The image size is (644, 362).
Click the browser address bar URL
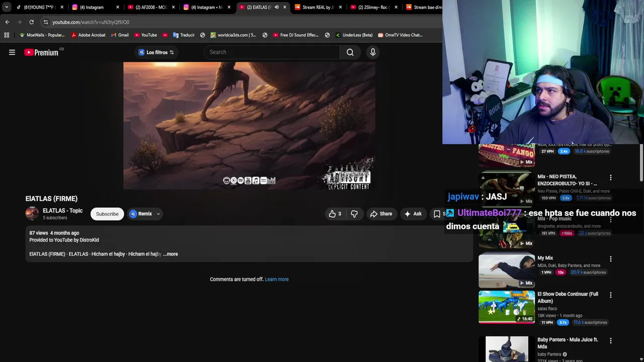point(91,22)
